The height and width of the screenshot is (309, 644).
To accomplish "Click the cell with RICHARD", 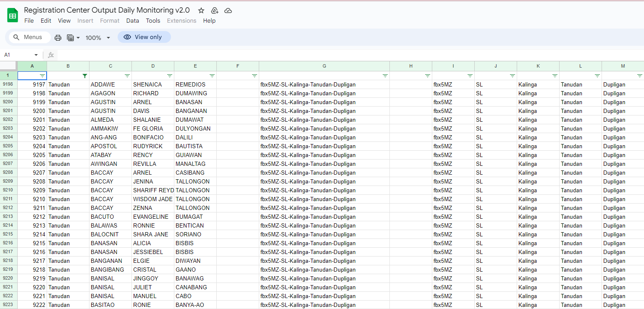I will (153, 93).
